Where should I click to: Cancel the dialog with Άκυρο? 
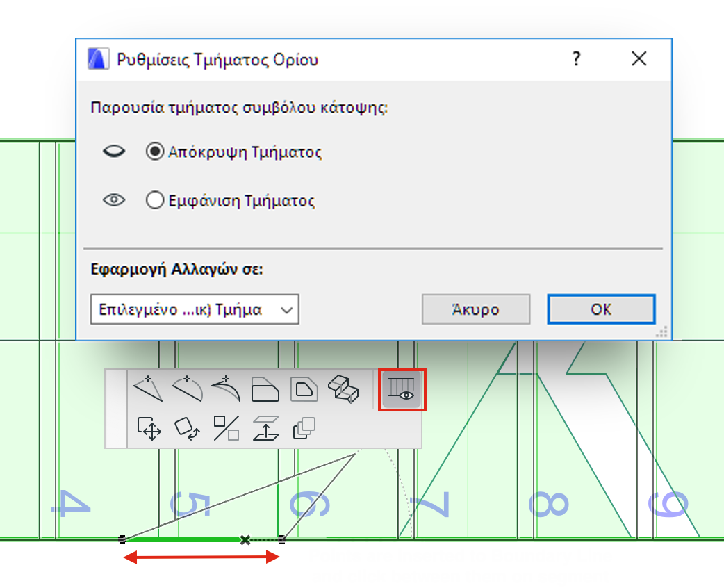(x=475, y=309)
